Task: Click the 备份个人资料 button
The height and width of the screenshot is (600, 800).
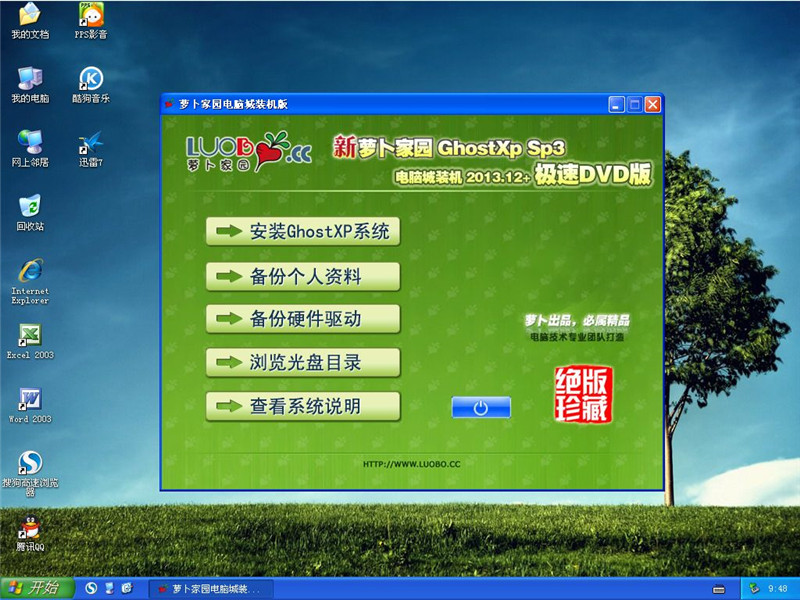Action: coord(303,277)
